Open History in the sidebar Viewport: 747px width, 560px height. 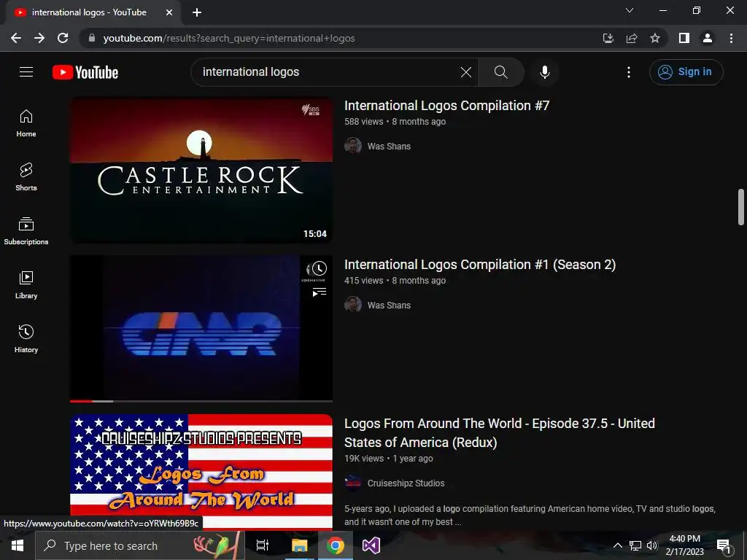(x=26, y=338)
